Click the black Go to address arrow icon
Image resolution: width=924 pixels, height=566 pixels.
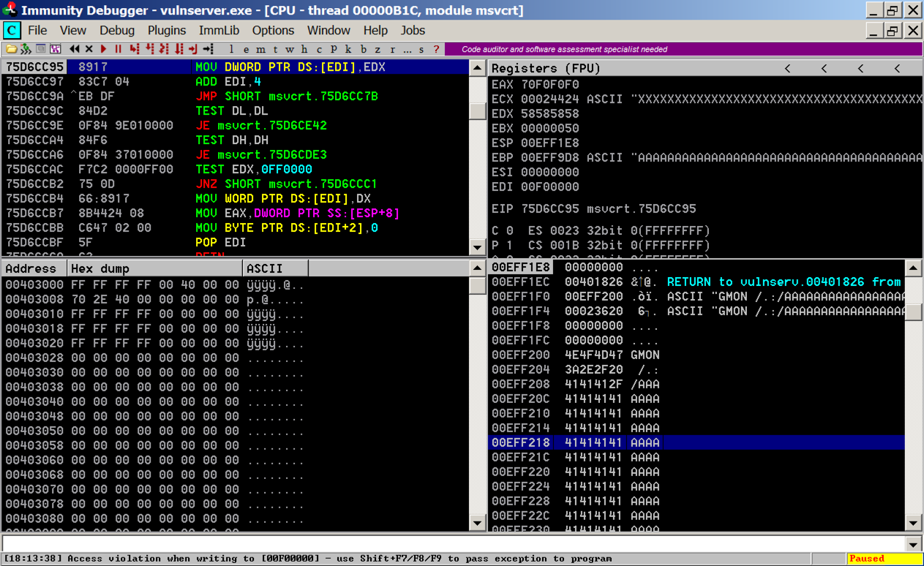tap(209, 49)
